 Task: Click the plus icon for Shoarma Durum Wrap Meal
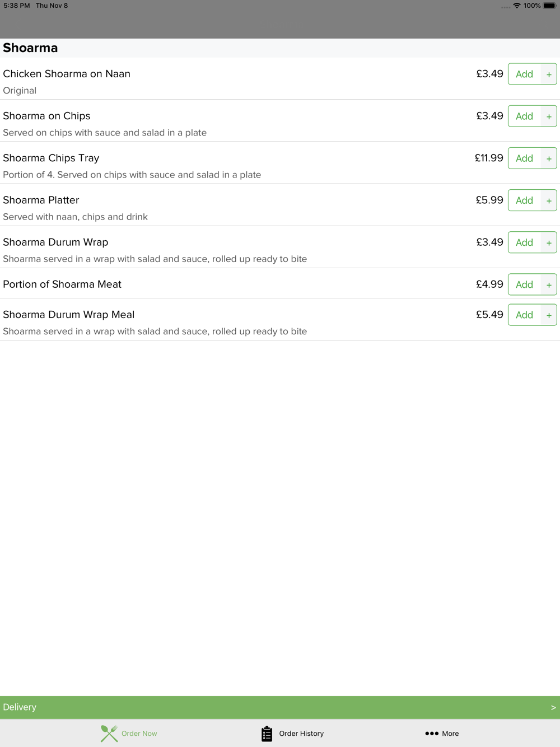tap(549, 315)
